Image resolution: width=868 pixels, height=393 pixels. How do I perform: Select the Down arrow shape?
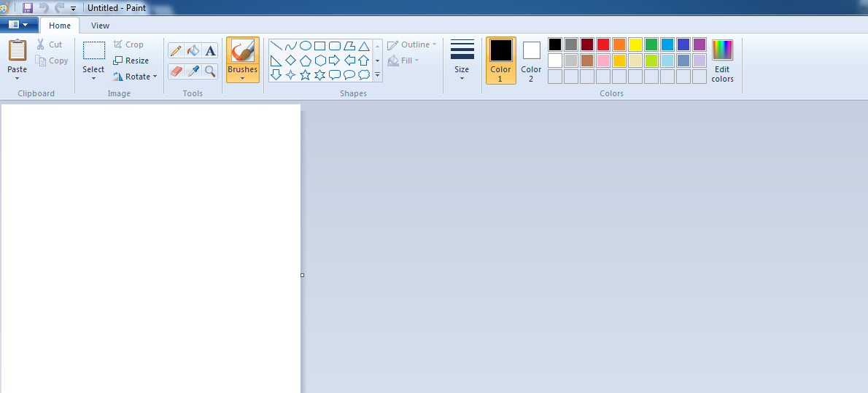click(276, 74)
